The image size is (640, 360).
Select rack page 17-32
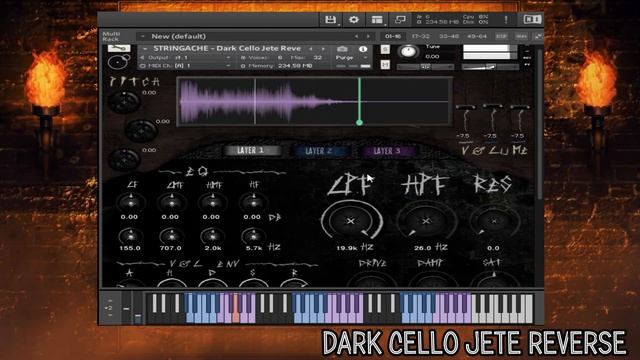tap(421, 36)
